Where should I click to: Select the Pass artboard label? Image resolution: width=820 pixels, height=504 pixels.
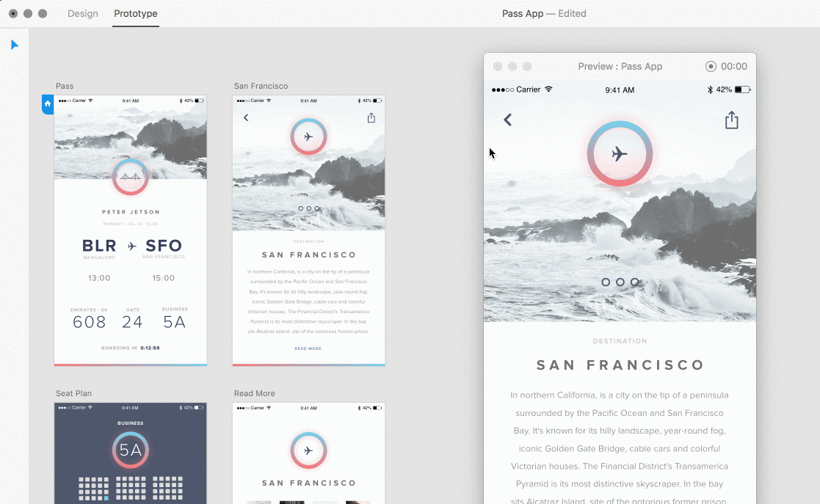tap(65, 86)
